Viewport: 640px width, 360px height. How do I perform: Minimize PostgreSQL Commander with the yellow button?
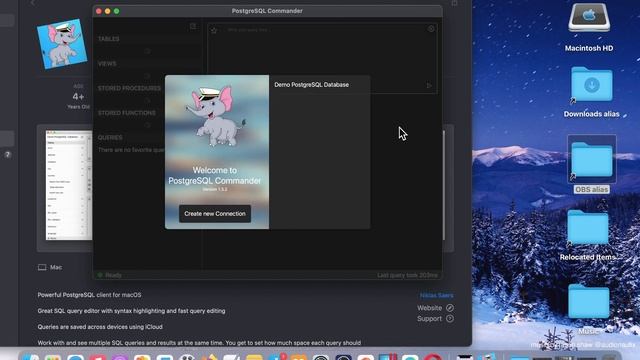107,11
